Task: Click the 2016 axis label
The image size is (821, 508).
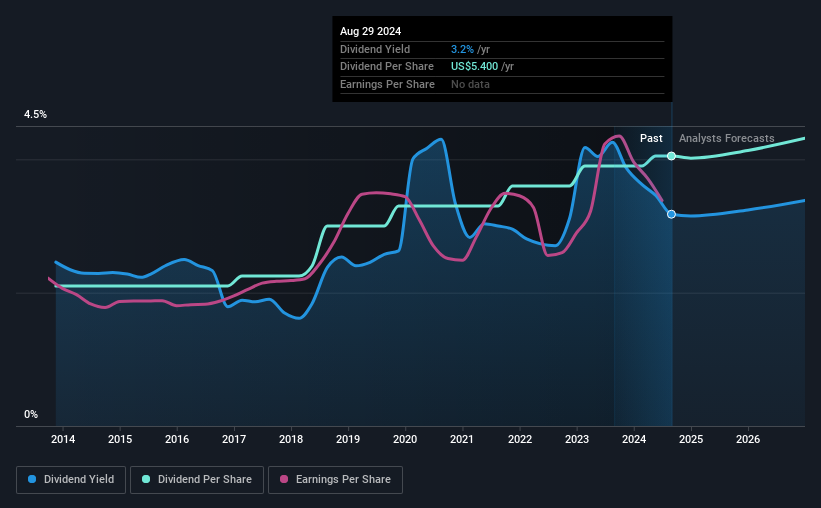Action: [x=177, y=439]
